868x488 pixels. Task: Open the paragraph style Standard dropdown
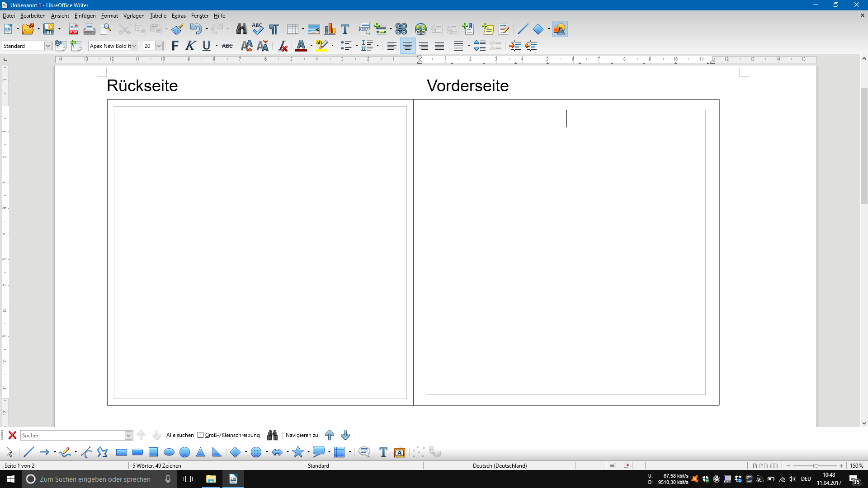(47, 46)
